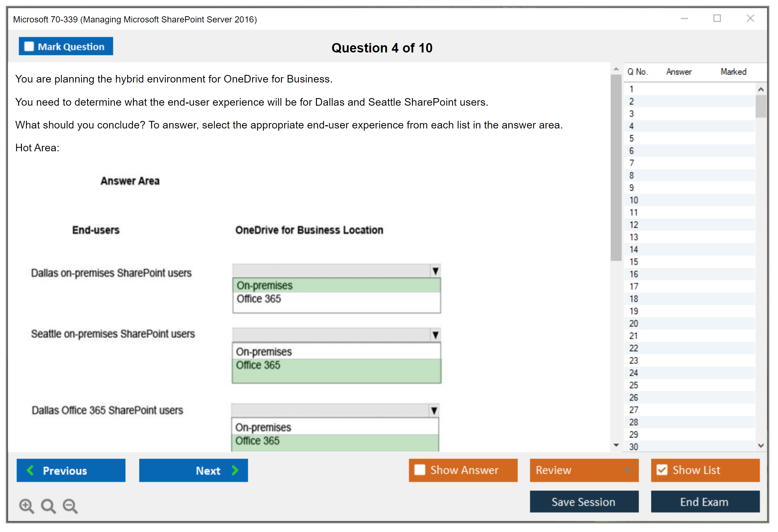The image size is (778, 532).
Task: Click question list scroll down arrow
Action: (x=761, y=446)
